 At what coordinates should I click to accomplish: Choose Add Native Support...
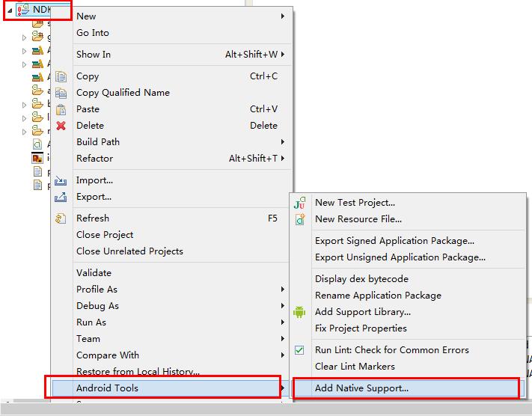(x=408, y=388)
